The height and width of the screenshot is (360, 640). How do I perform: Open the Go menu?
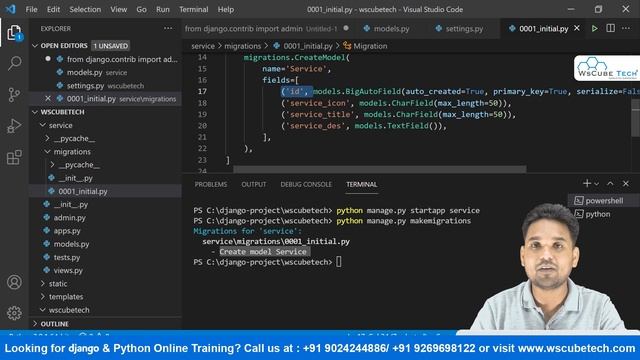(x=141, y=9)
